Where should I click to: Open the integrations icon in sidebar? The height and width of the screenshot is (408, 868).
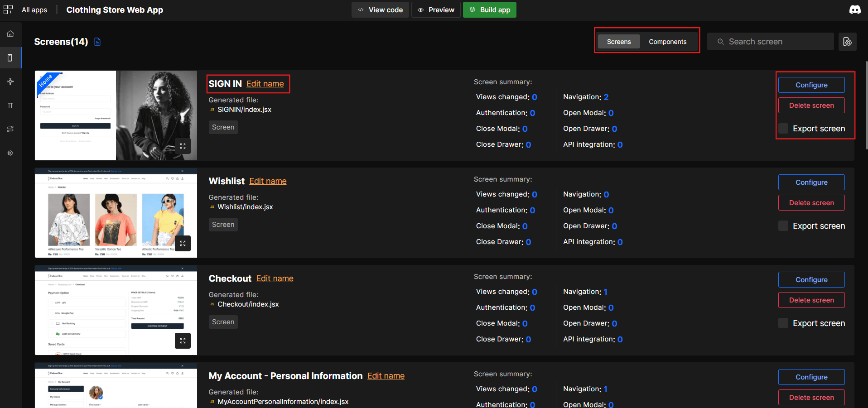[10, 129]
